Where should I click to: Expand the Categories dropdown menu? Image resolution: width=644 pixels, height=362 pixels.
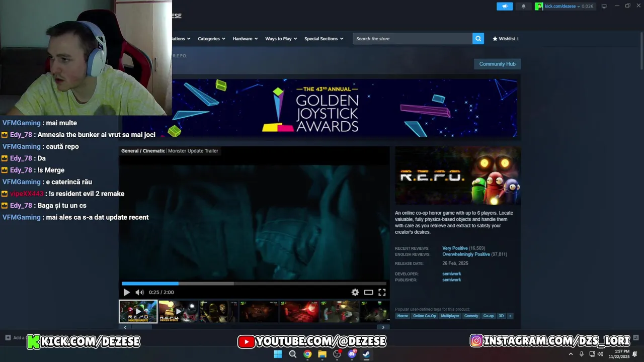tap(211, 39)
